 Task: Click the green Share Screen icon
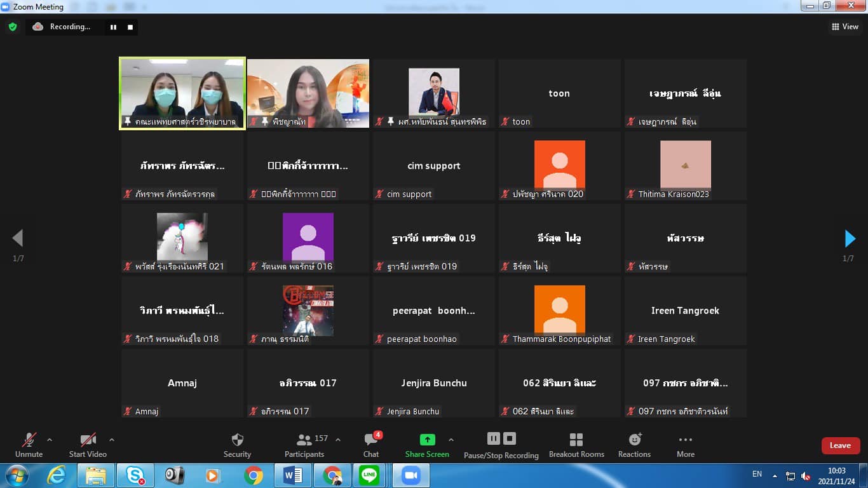coord(427,440)
